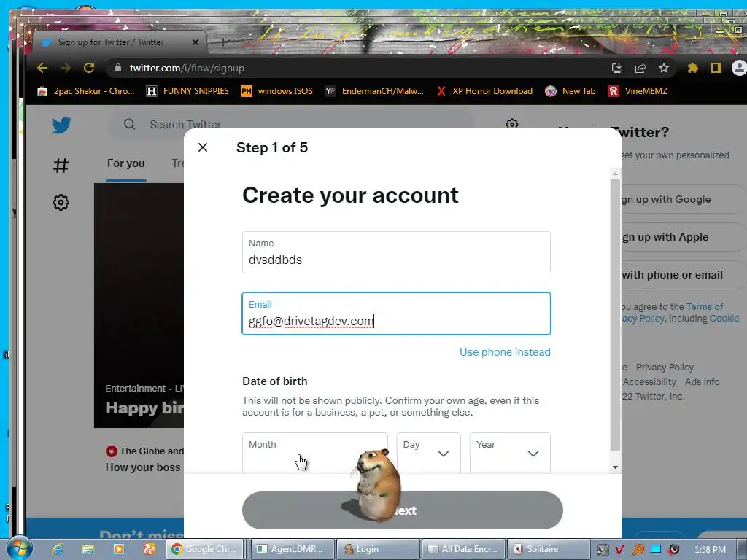Open the Month dropdown
This screenshot has height=560, width=747.
(x=315, y=452)
